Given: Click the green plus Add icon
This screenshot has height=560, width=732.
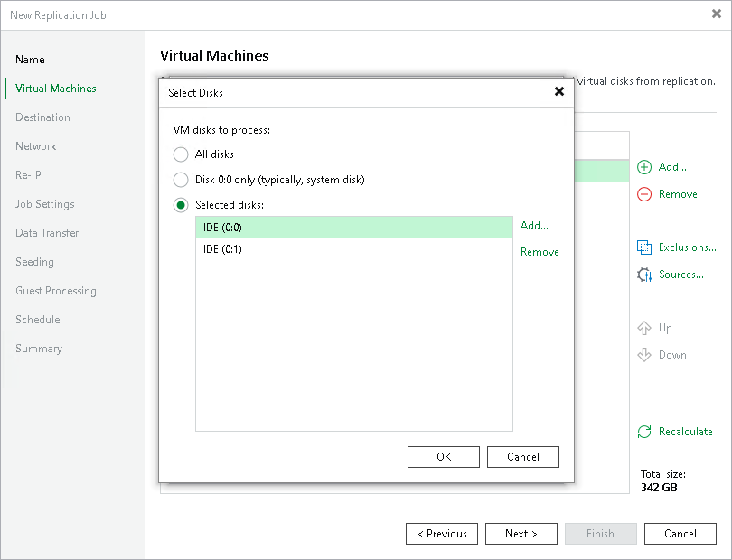Looking at the screenshot, I should [644, 167].
